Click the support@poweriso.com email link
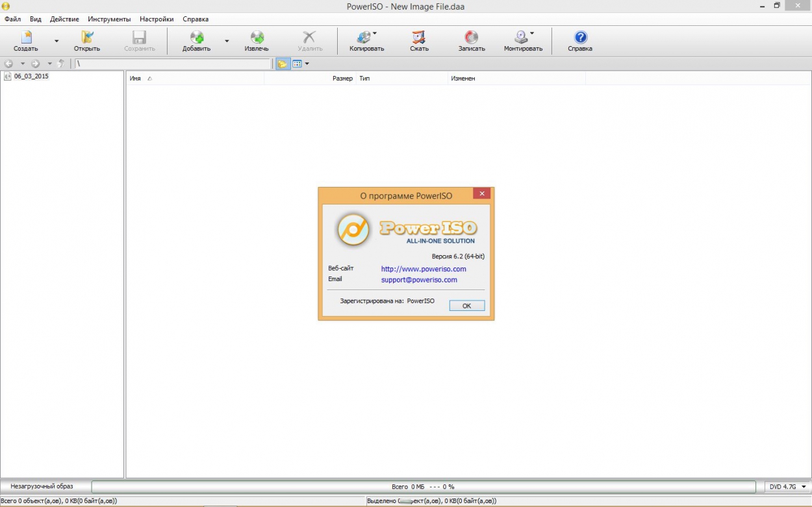The width and height of the screenshot is (812, 507). click(419, 280)
